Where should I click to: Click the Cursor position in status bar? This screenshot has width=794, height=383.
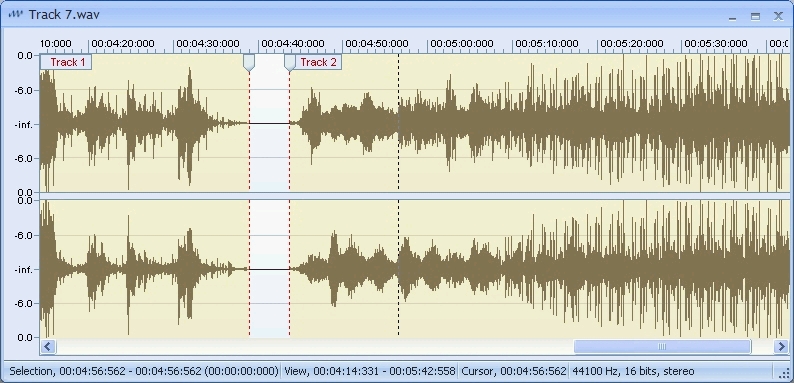point(514,371)
